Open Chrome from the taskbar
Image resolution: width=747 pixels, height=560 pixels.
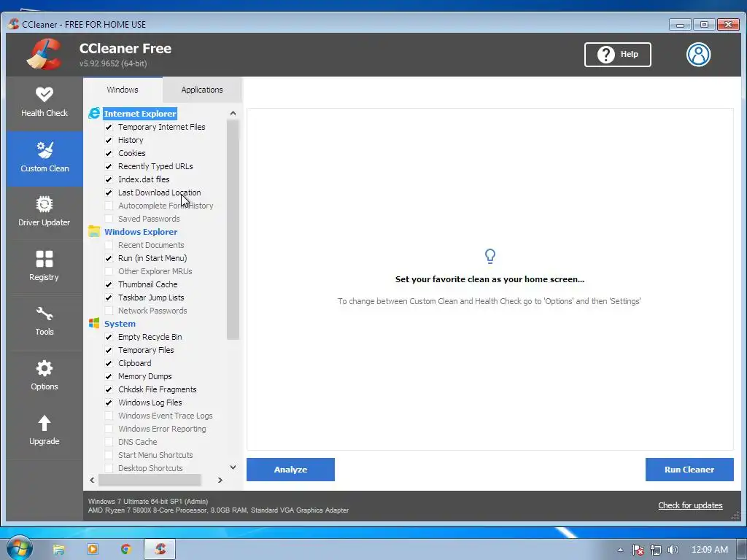click(x=125, y=550)
